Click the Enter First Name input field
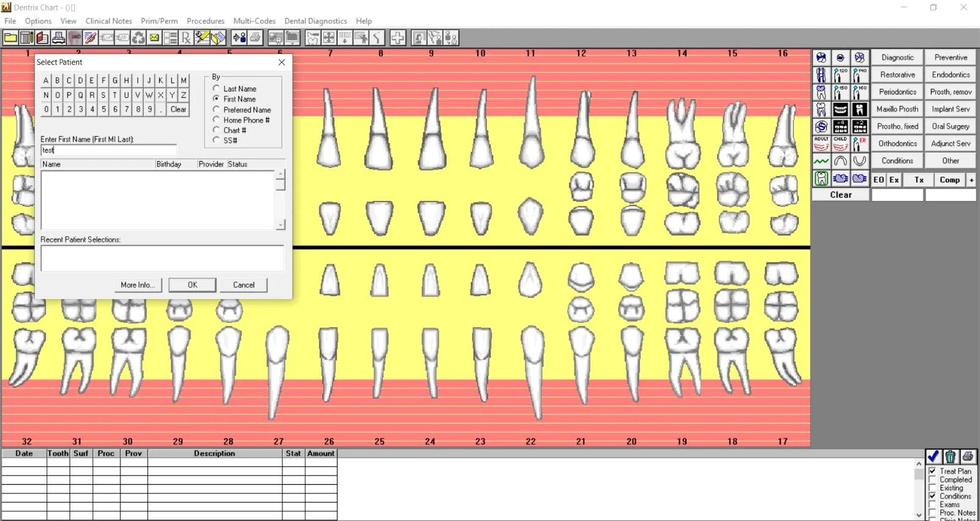 pos(108,150)
